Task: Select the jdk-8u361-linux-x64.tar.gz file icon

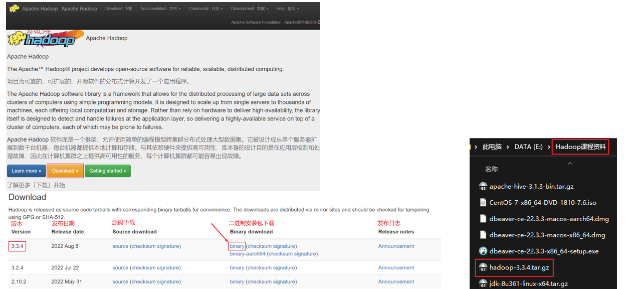Action: coord(483,283)
